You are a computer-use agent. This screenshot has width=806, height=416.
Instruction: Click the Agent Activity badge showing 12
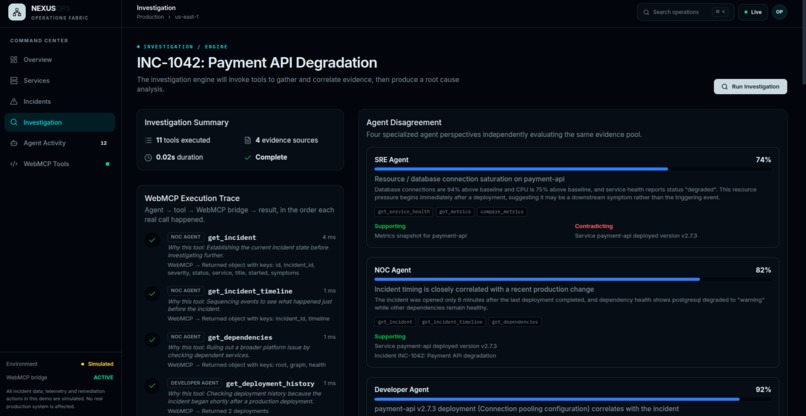(x=104, y=143)
